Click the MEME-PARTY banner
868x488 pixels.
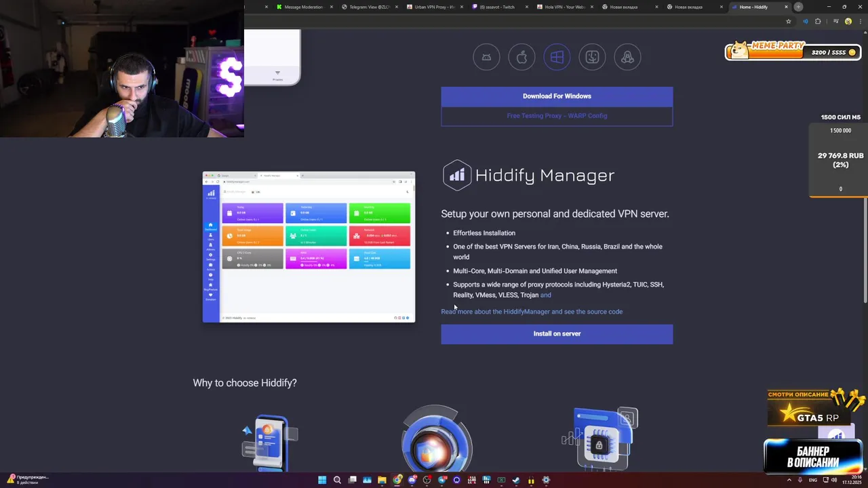tap(793, 51)
